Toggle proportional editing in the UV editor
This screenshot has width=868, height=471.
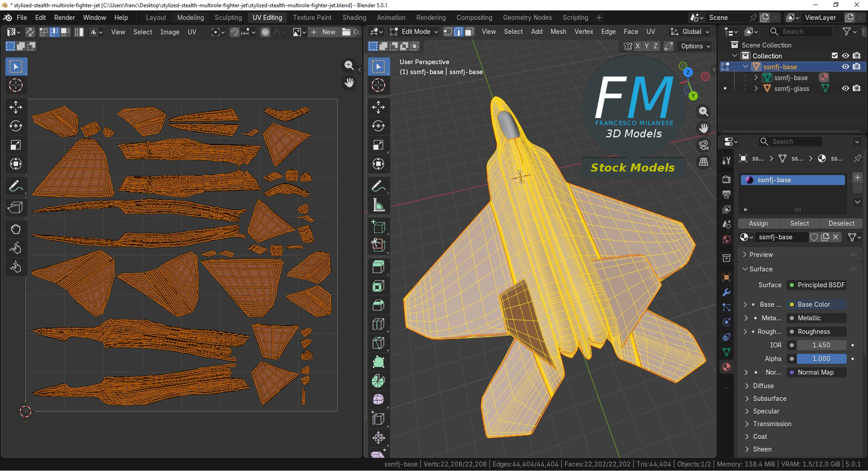[265, 32]
